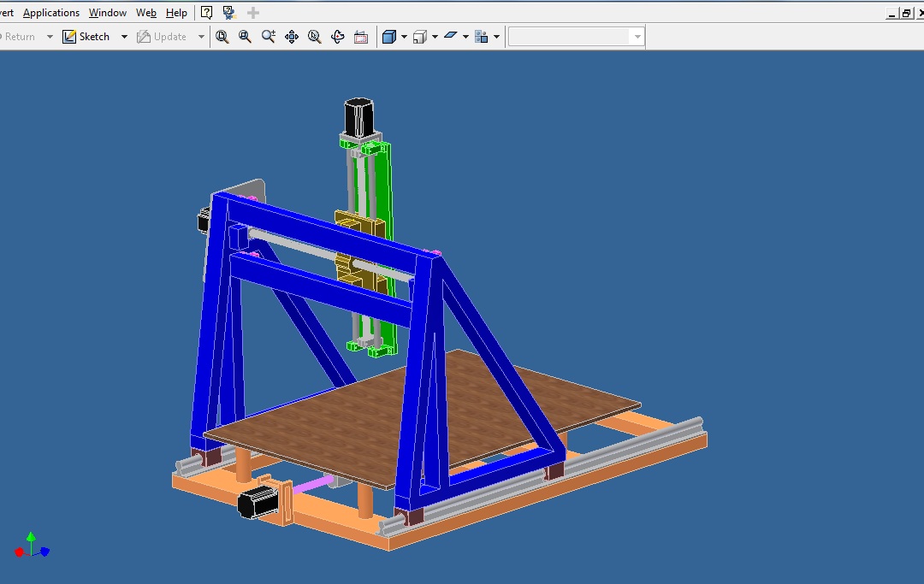Open the Window menu
This screenshot has height=584, width=924.
click(x=108, y=13)
